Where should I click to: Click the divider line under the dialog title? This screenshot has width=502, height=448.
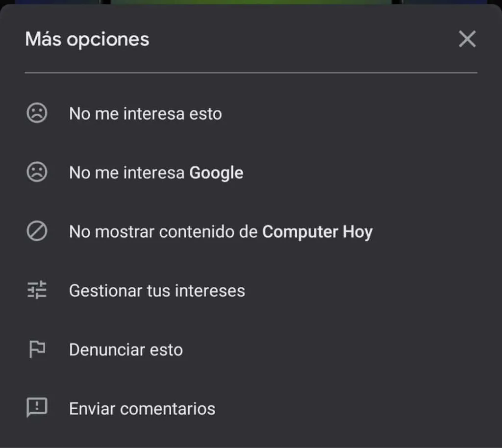pos(251,74)
